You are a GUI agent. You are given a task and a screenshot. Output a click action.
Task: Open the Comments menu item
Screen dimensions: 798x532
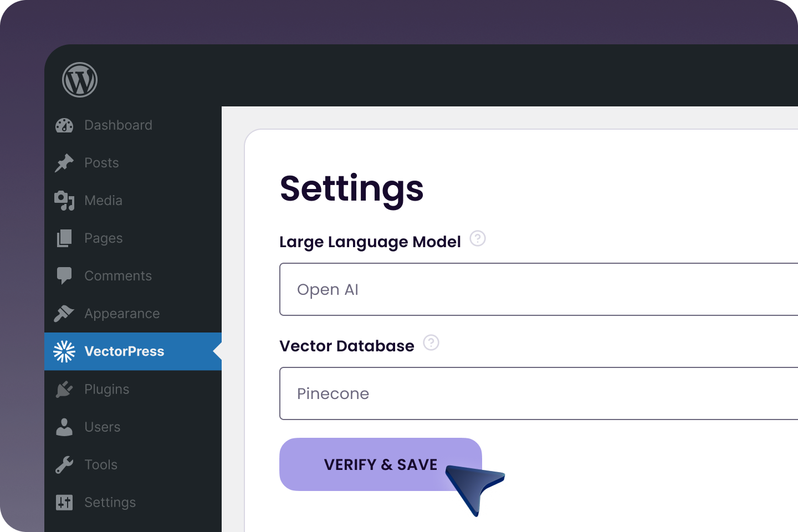[x=133, y=276]
